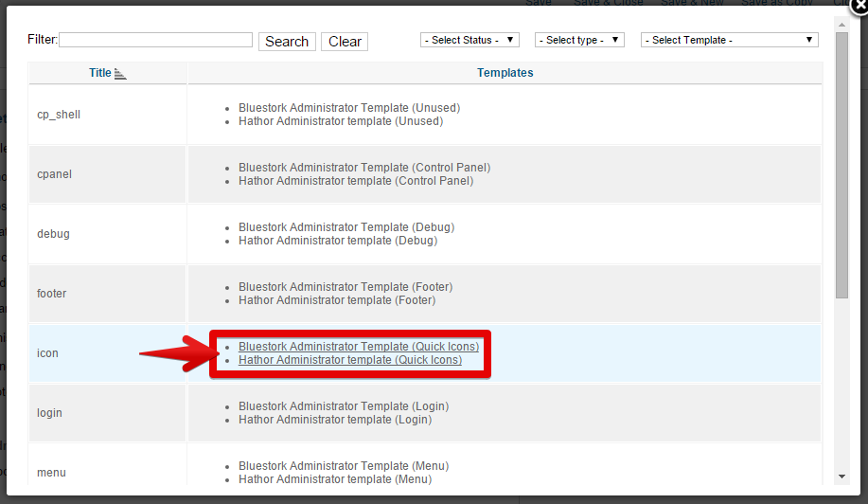Select the cpanel position title

(54, 174)
